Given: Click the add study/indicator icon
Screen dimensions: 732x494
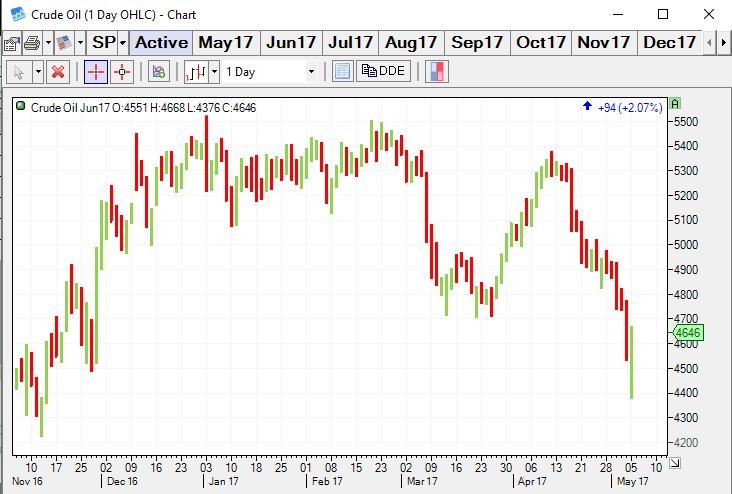Looking at the screenshot, I should 159,72.
